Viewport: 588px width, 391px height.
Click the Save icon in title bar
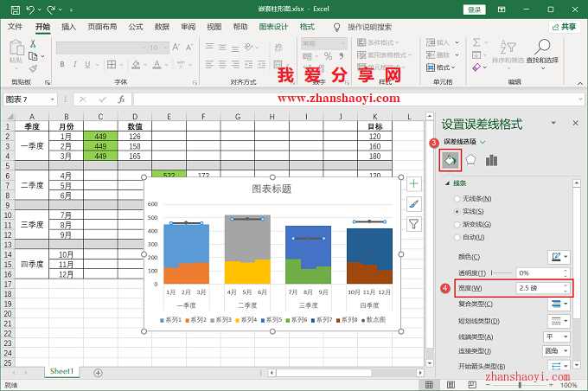tap(15, 10)
